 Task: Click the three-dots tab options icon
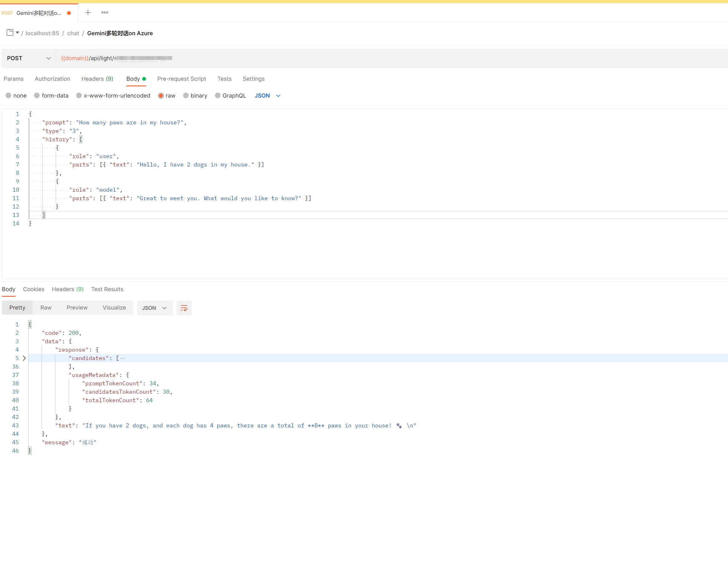(105, 13)
